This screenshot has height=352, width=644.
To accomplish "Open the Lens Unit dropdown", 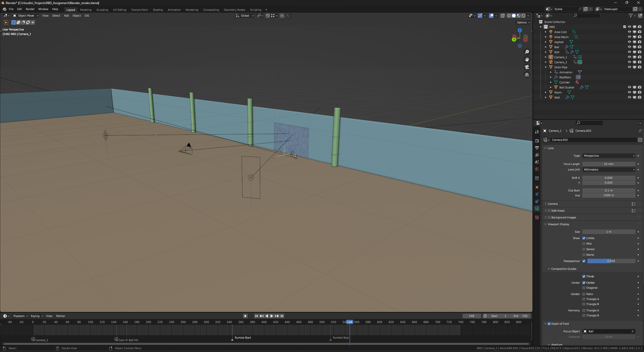I will point(609,170).
